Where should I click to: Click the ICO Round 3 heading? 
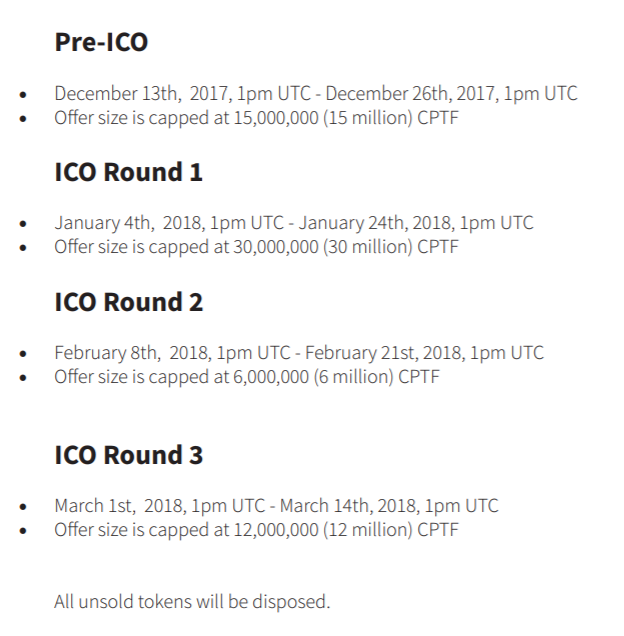point(128,455)
